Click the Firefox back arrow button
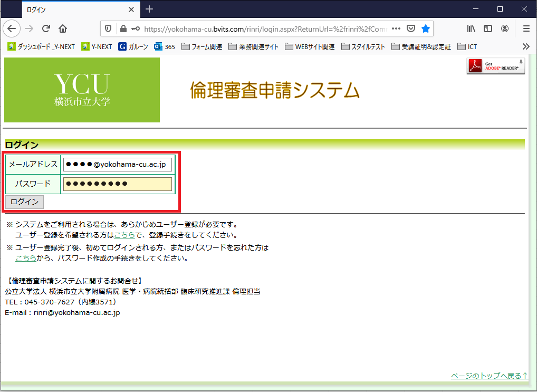The height and width of the screenshot is (392, 537). [x=12, y=28]
